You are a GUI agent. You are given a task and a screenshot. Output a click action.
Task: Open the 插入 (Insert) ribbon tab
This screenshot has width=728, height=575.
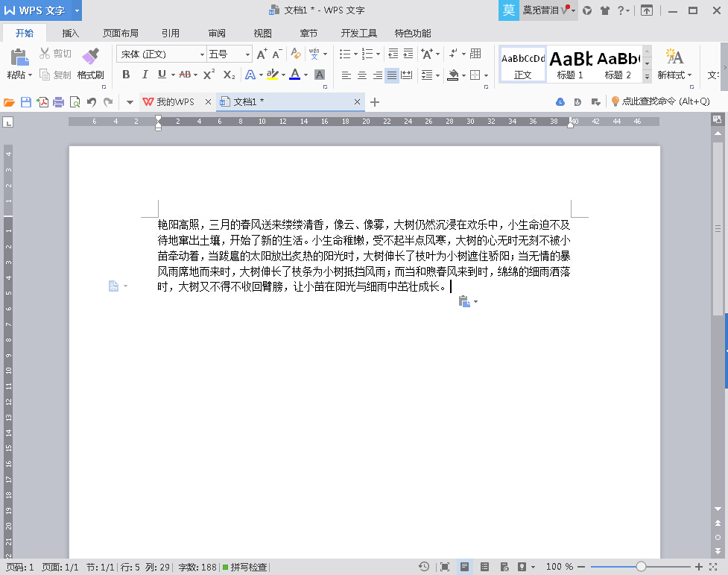click(x=71, y=34)
